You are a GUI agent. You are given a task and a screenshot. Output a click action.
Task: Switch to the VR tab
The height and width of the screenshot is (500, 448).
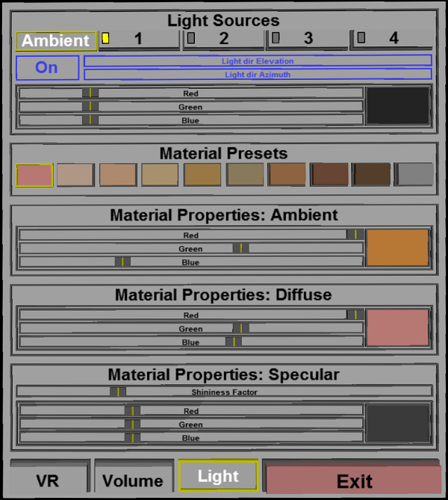point(48,480)
